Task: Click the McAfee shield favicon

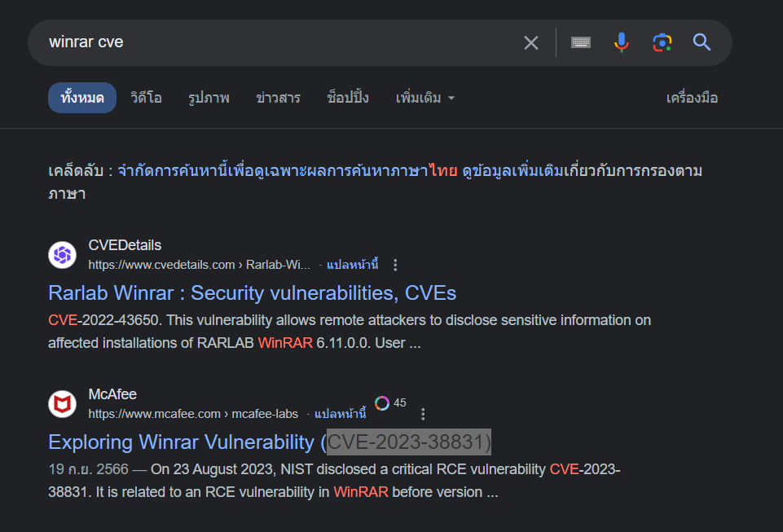Action: click(63, 404)
